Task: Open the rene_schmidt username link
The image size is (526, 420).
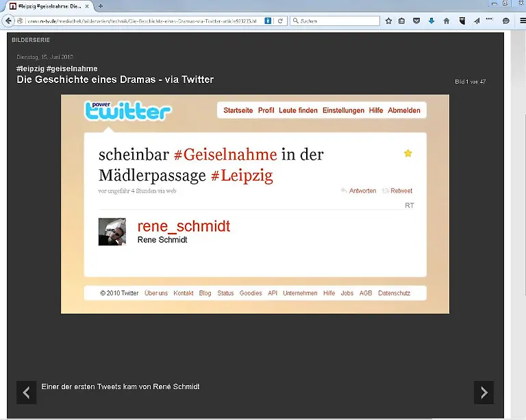Action: click(x=184, y=226)
